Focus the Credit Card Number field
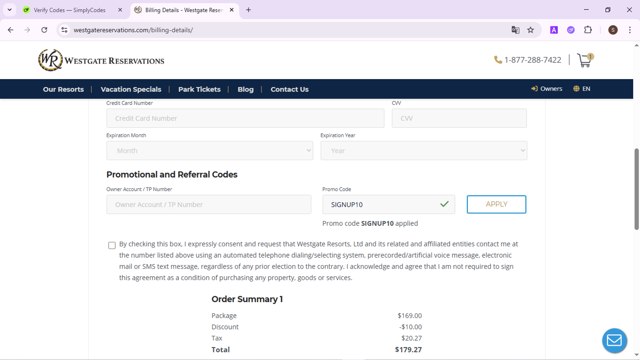Image resolution: width=640 pixels, height=360 pixels. [x=245, y=118]
